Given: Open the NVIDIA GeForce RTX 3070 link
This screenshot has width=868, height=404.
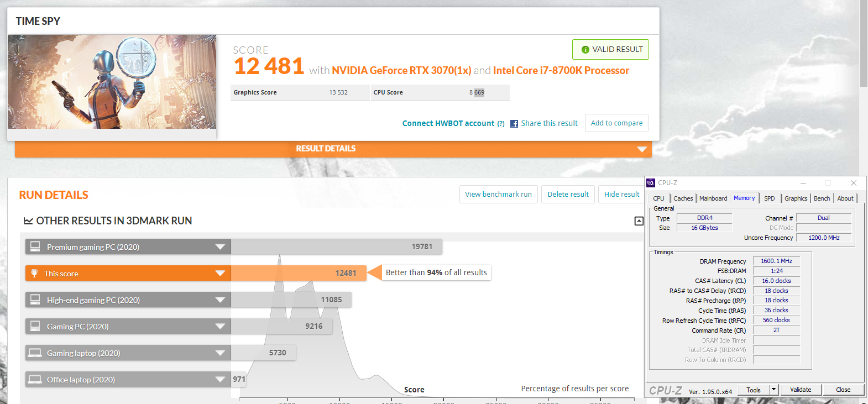Looking at the screenshot, I should coord(401,71).
